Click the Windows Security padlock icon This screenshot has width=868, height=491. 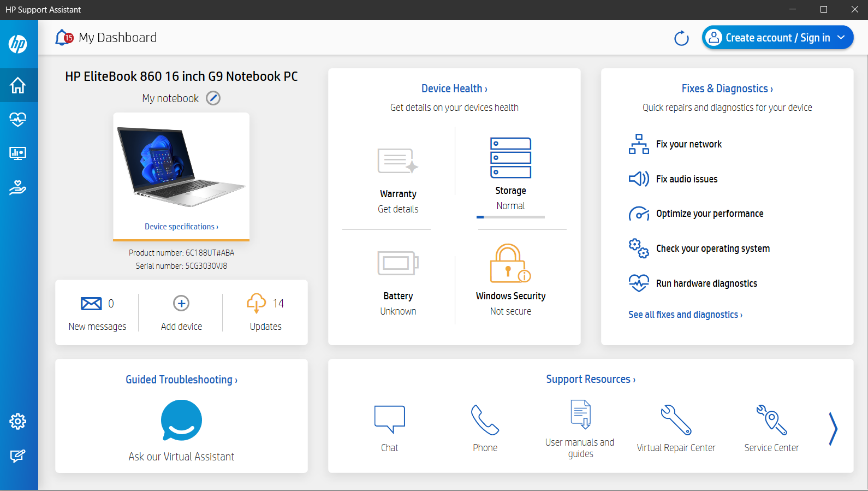(510, 263)
